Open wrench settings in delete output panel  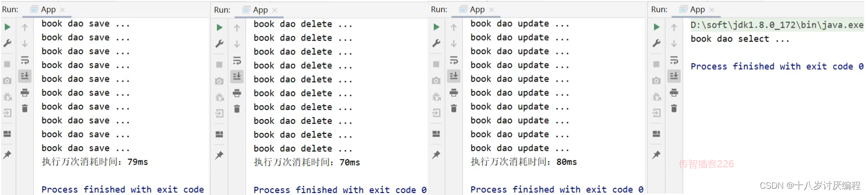219,44
